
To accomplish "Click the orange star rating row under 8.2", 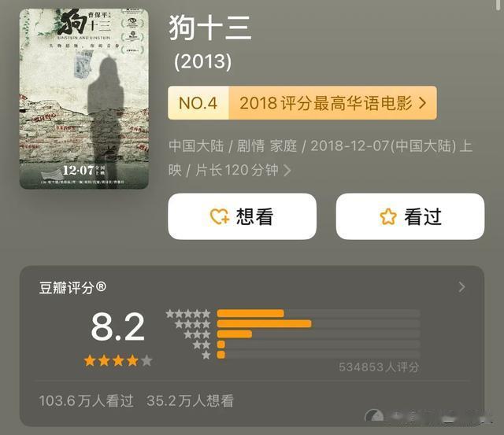I will coord(118,361).
